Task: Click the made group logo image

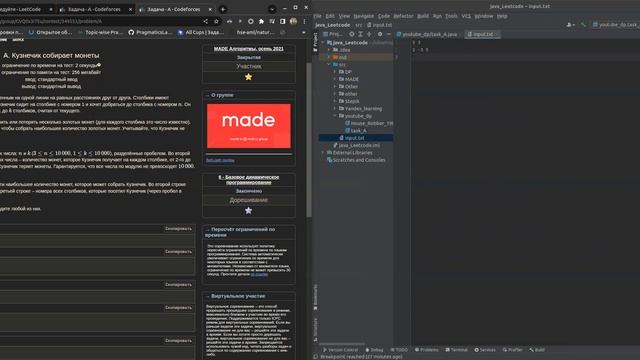Action: pos(249,126)
